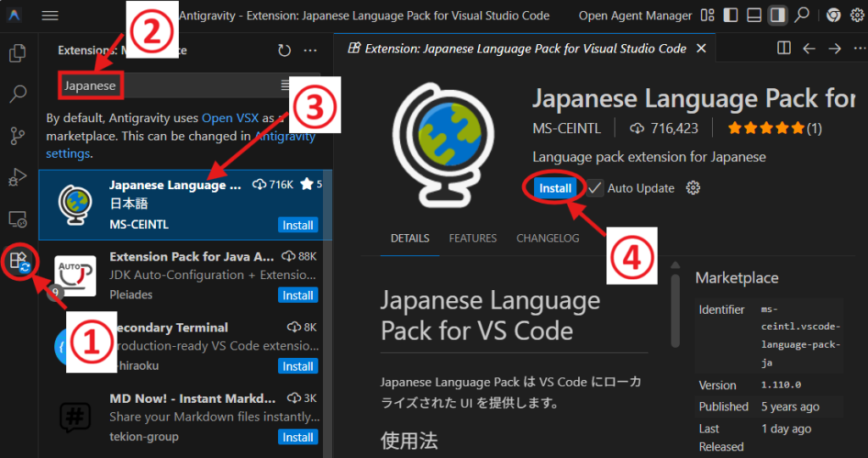The height and width of the screenshot is (458, 868).
Task: Switch to the CHANGELOG tab
Action: pyautogui.click(x=548, y=238)
